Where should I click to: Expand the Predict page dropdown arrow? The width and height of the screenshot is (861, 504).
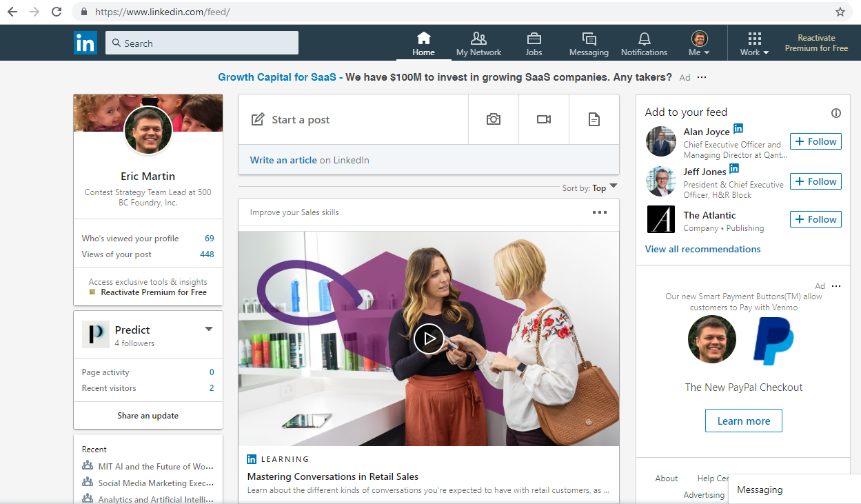[209, 329]
